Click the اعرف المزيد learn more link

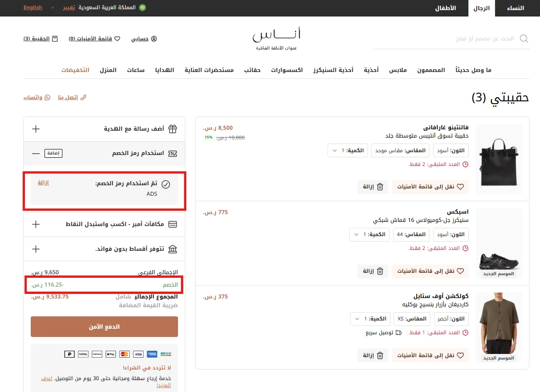[47, 379]
